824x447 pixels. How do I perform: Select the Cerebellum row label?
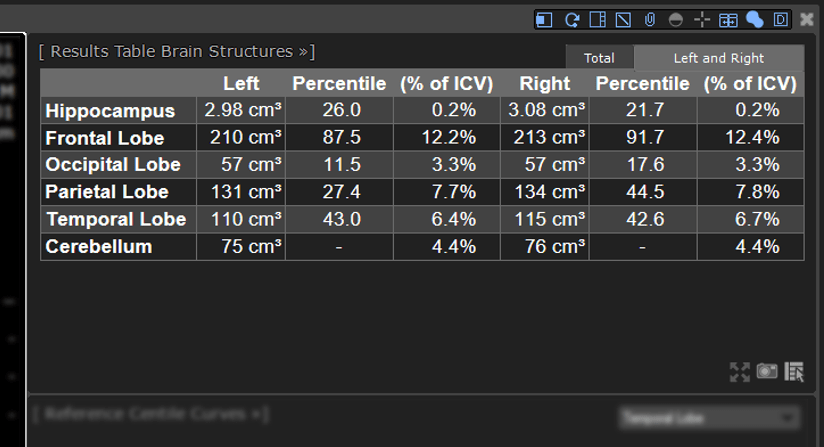(99, 246)
